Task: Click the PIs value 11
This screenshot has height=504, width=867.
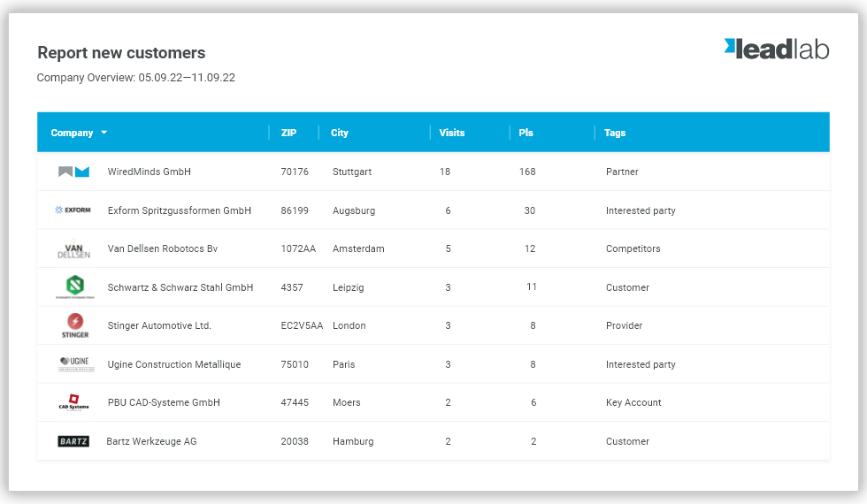Action: click(x=532, y=286)
